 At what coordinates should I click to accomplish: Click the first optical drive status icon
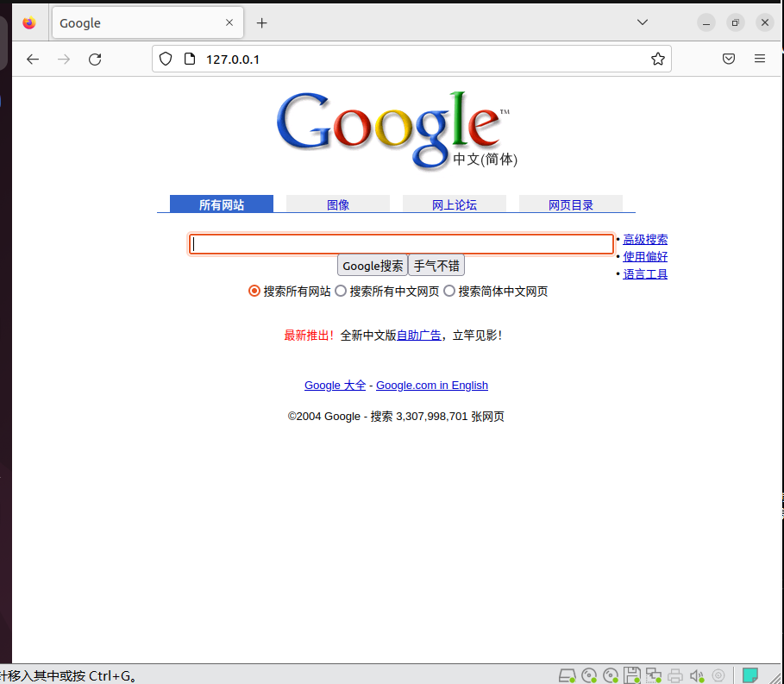click(x=589, y=675)
